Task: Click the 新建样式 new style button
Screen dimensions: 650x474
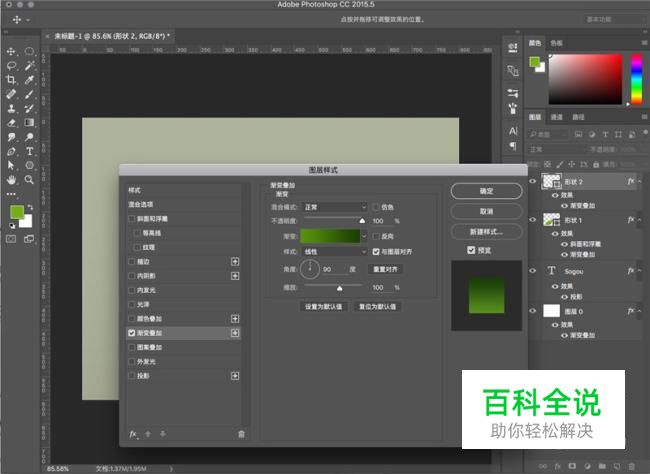Action: tap(486, 232)
